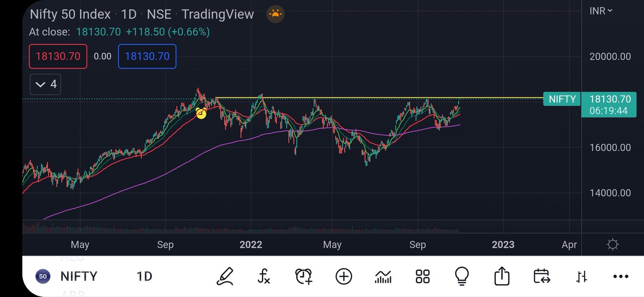Open the indicators fx menu

coord(264,276)
